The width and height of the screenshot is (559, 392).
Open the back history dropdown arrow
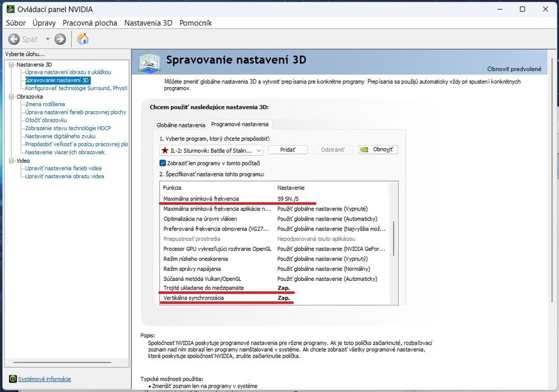pyautogui.click(x=48, y=39)
